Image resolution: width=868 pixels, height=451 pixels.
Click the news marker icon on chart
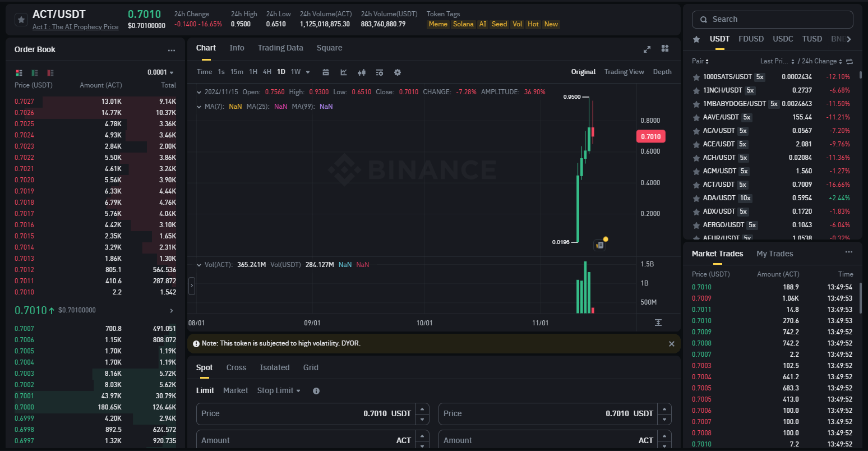[x=600, y=245]
